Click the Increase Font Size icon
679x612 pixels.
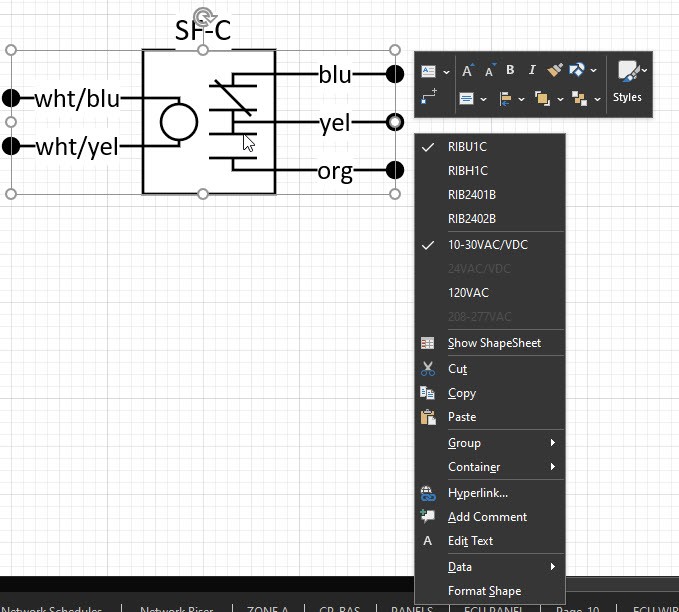(467, 70)
